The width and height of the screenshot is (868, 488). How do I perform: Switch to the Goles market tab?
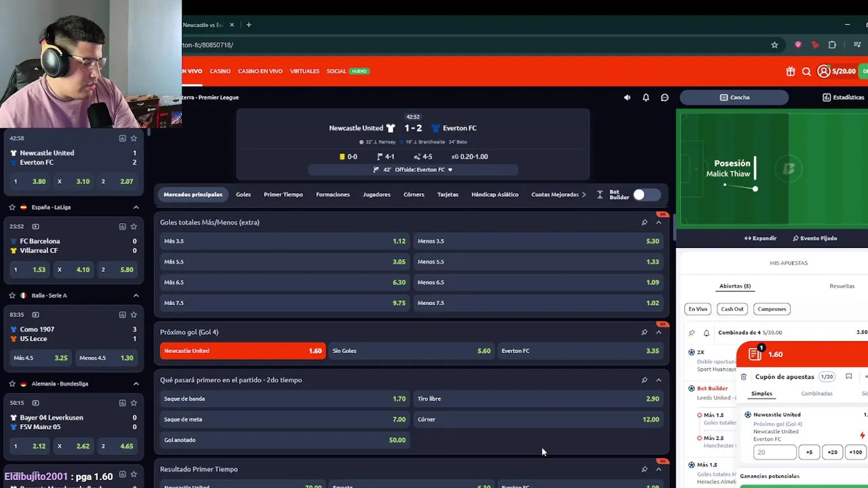pyautogui.click(x=243, y=195)
